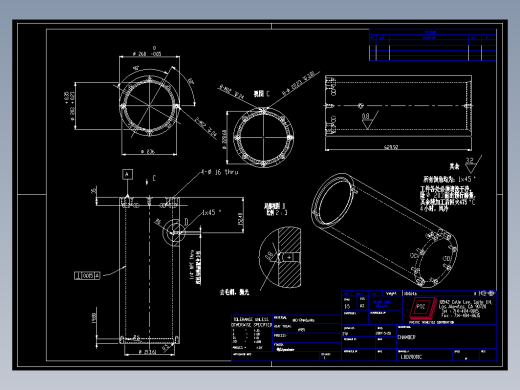
Task: Click the length dimension under the side view
Action: (x=391, y=147)
